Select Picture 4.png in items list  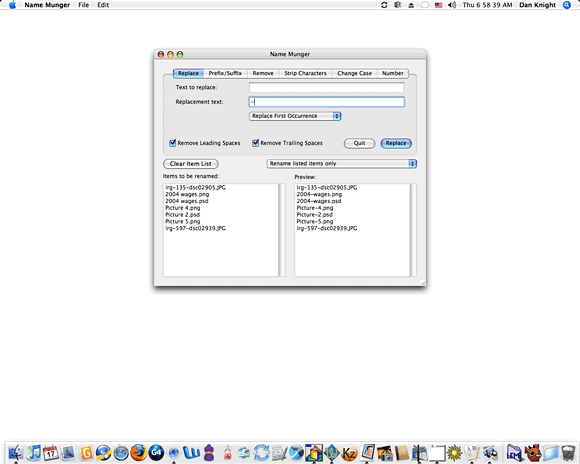tap(183, 208)
